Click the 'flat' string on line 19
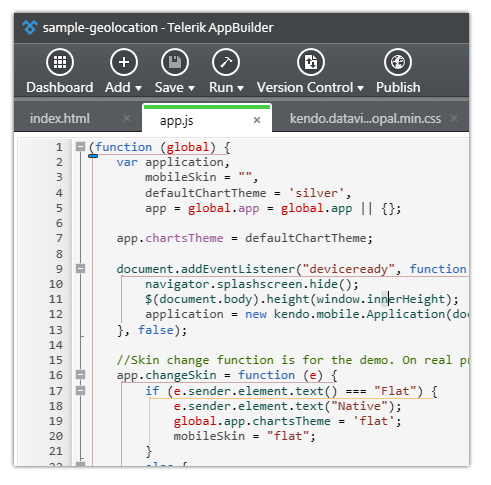 [374, 421]
